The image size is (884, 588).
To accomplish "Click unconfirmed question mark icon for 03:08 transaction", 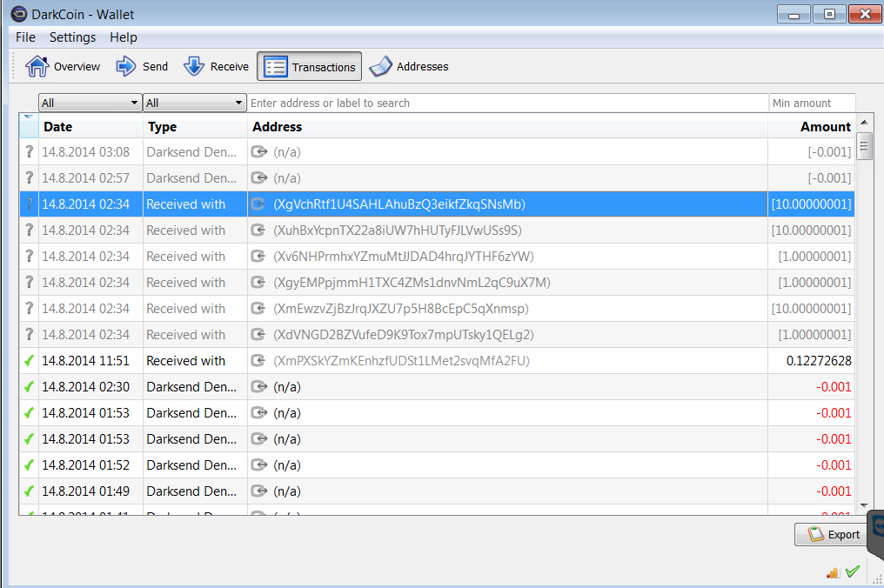I will [30, 151].
